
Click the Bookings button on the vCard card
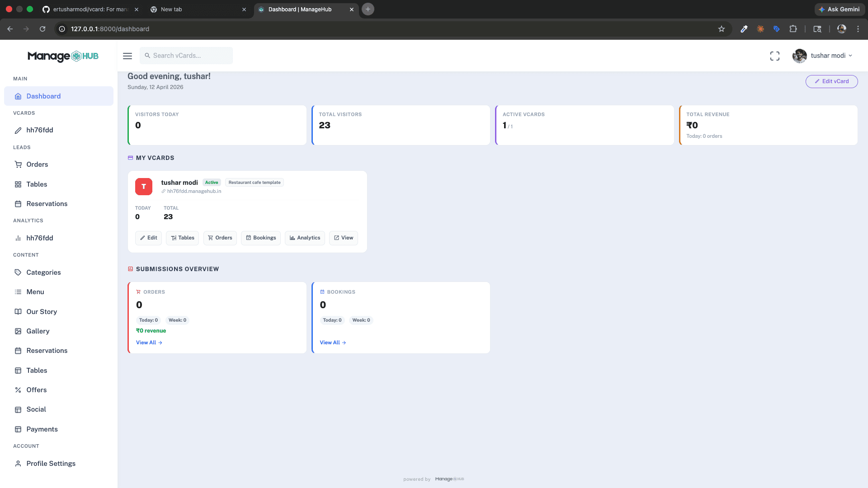pos(261,238)
